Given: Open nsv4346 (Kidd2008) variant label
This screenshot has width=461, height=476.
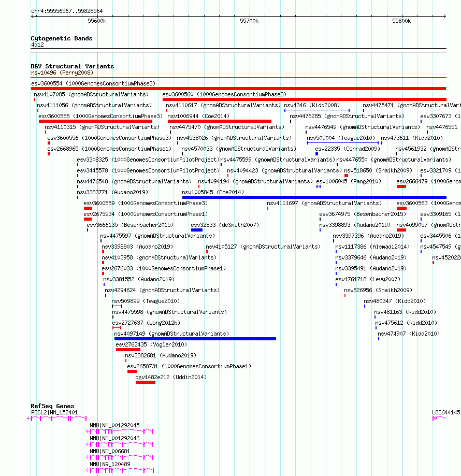Looking at the screenshot, I should click(312, 105).
